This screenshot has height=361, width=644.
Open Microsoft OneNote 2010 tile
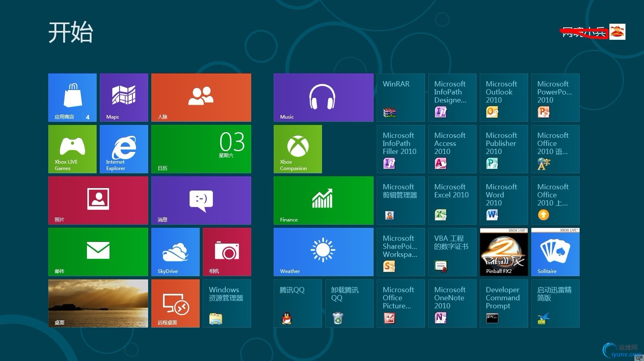452,304
